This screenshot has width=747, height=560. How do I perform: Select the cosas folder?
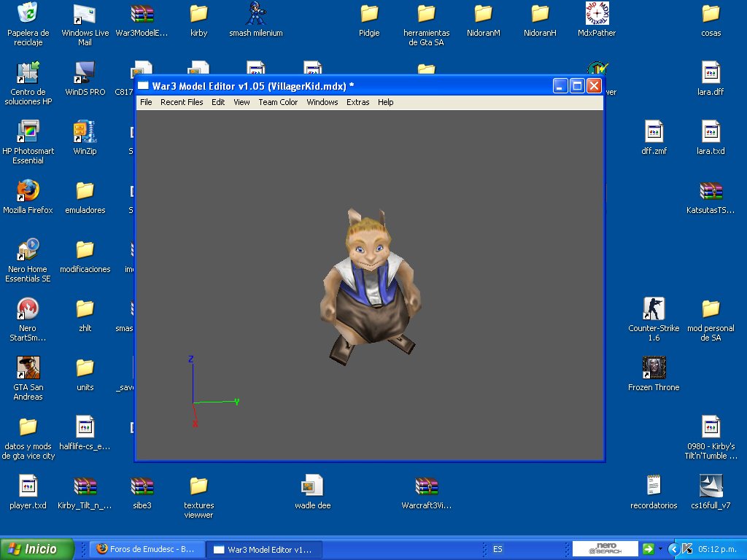click(x=711, y=20)
